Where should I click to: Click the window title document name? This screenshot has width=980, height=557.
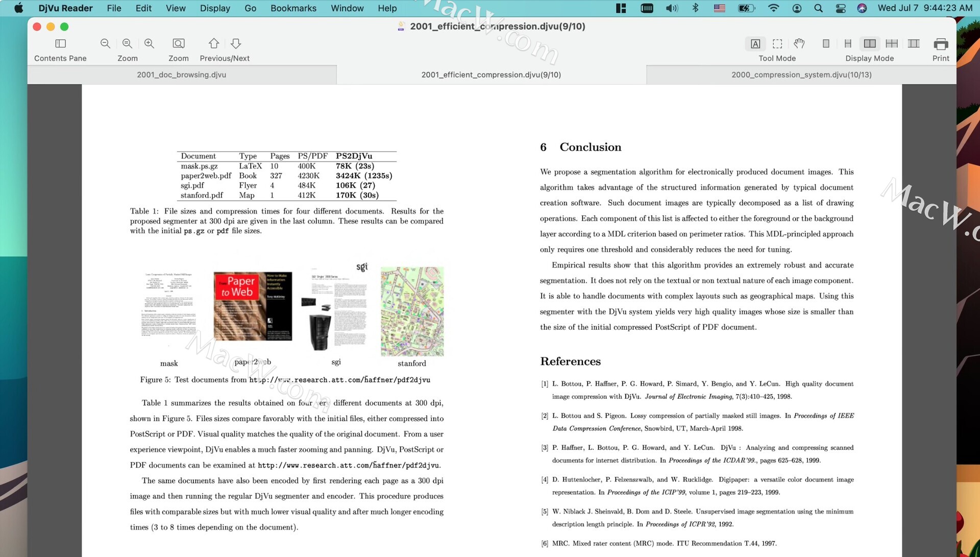[498, 27]
